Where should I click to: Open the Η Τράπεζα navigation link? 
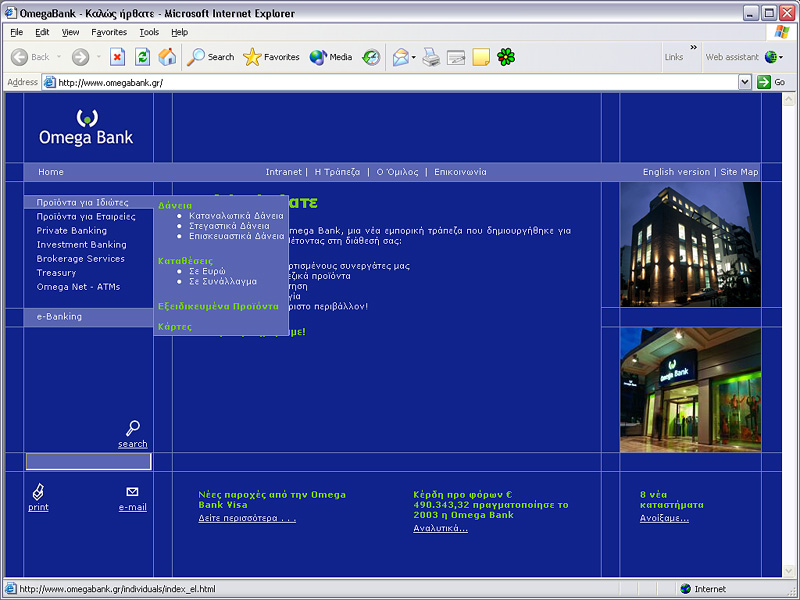337,172
